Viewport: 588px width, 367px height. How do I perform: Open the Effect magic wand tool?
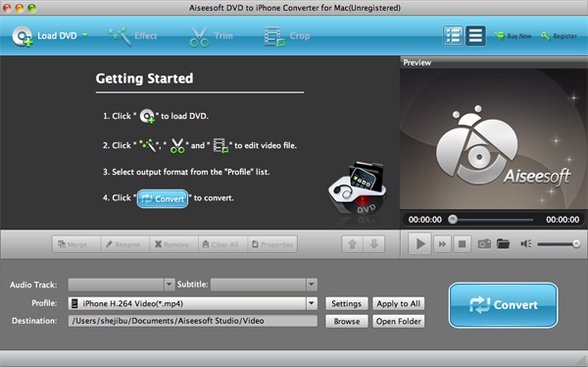(120, 36)
